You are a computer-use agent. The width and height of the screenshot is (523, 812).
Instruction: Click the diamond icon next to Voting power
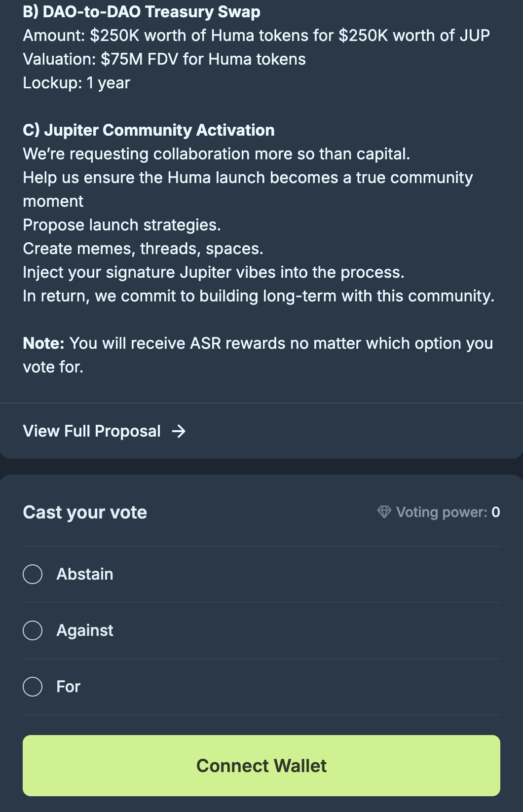click(x=384, y=512)
